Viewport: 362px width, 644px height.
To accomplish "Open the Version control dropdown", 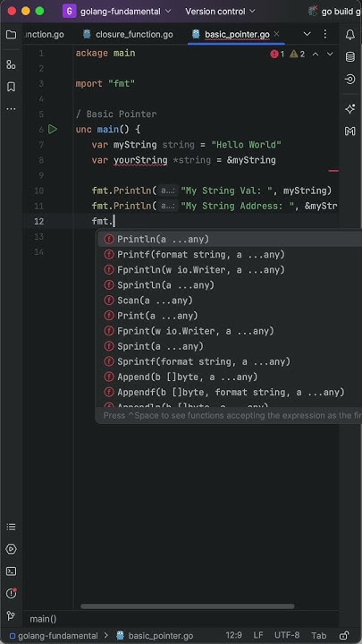I will point(220,12).
